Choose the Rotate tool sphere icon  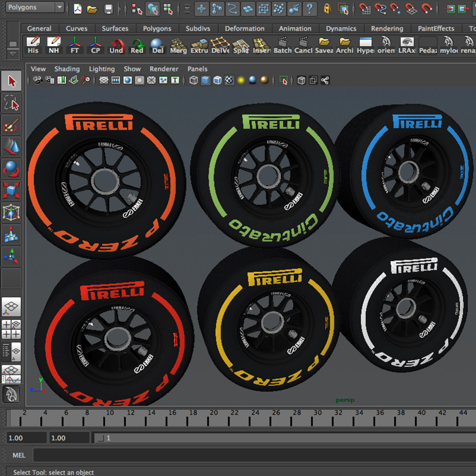point(12,169)
